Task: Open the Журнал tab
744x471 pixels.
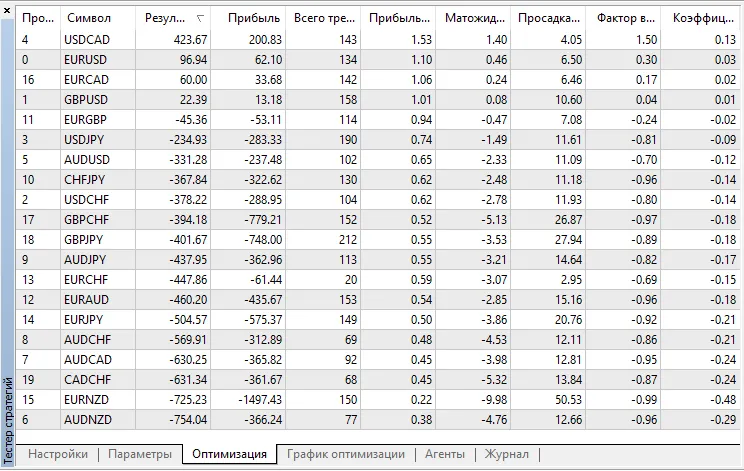Action: coord(507,454)
